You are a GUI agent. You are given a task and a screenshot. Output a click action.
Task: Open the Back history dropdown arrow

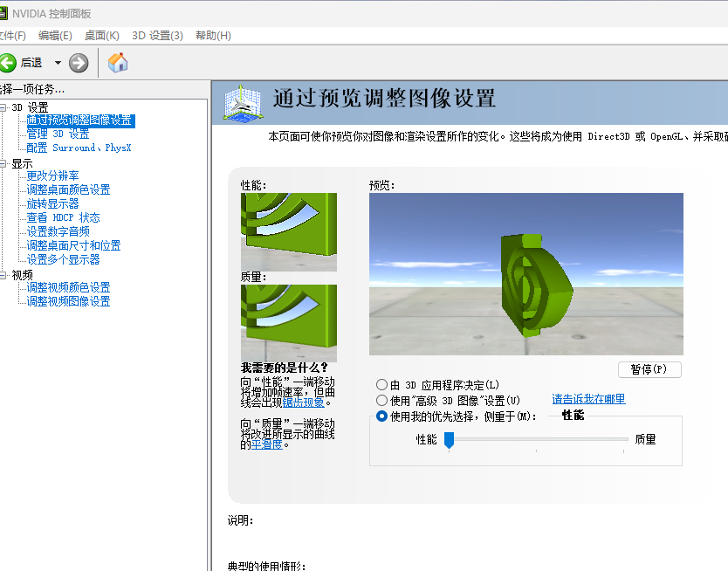pos(58,63)
